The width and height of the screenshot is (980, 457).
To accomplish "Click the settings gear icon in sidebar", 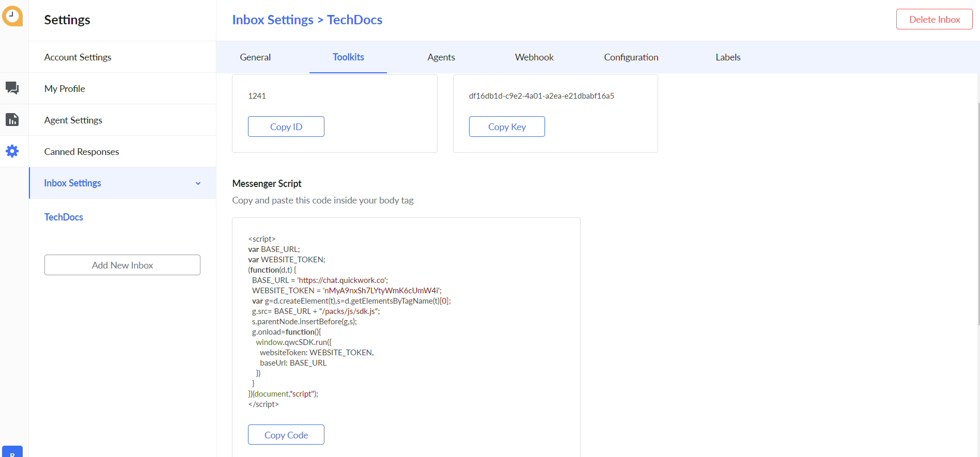I will [12, 151].
